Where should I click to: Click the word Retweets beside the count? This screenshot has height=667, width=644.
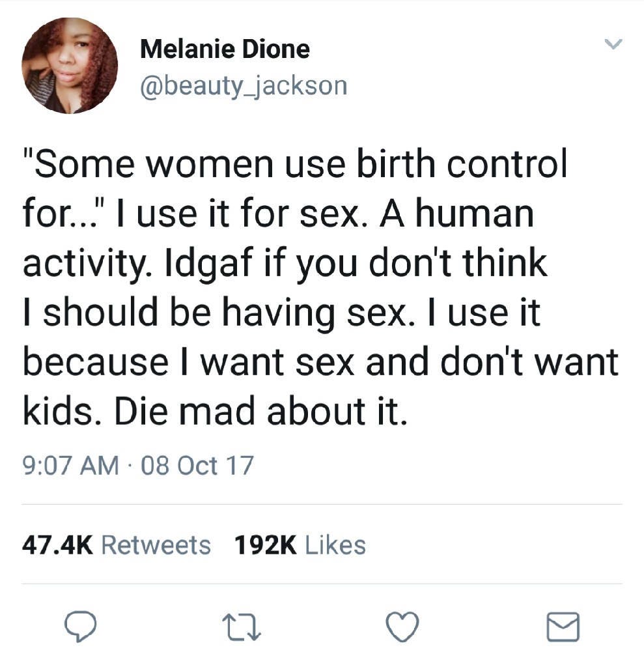point(156,545)
